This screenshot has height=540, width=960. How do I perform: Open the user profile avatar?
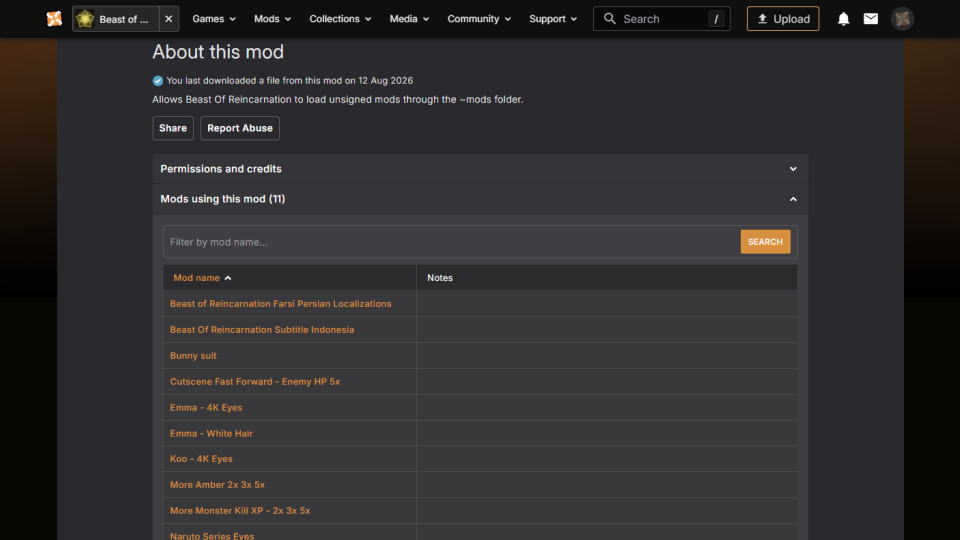click(x=902, y=19)
